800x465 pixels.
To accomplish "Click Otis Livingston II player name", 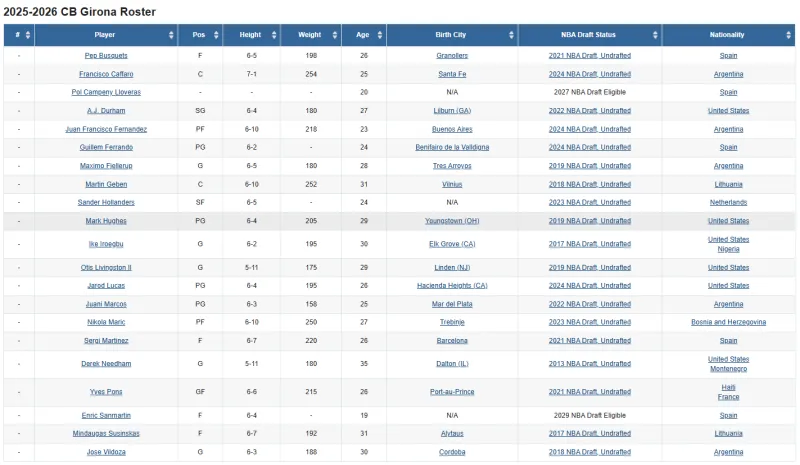I will (106, 268).
